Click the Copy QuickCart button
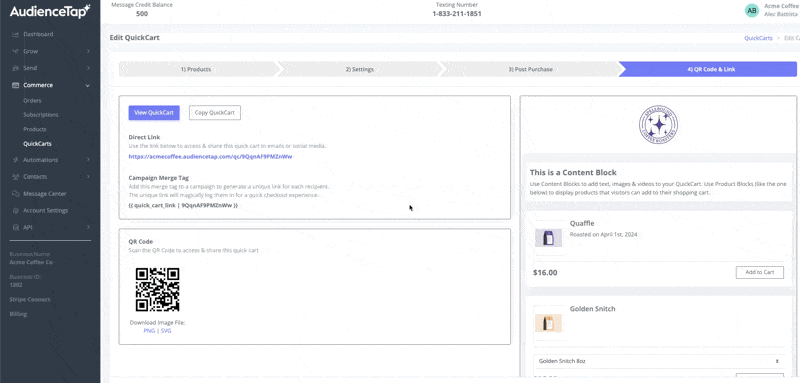Screen dimensions: 800x383 (215, 113)
